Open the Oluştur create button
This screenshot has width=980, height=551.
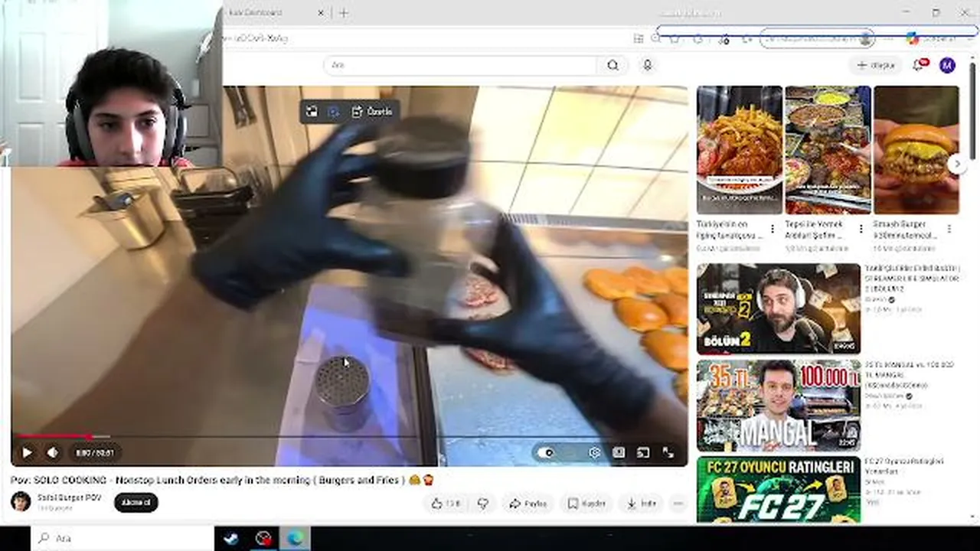pos(877,65)
